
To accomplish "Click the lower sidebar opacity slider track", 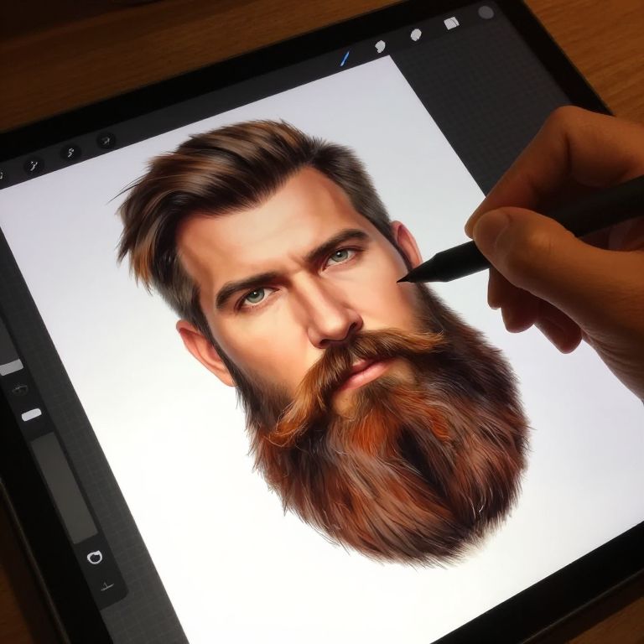I will 63,486.
